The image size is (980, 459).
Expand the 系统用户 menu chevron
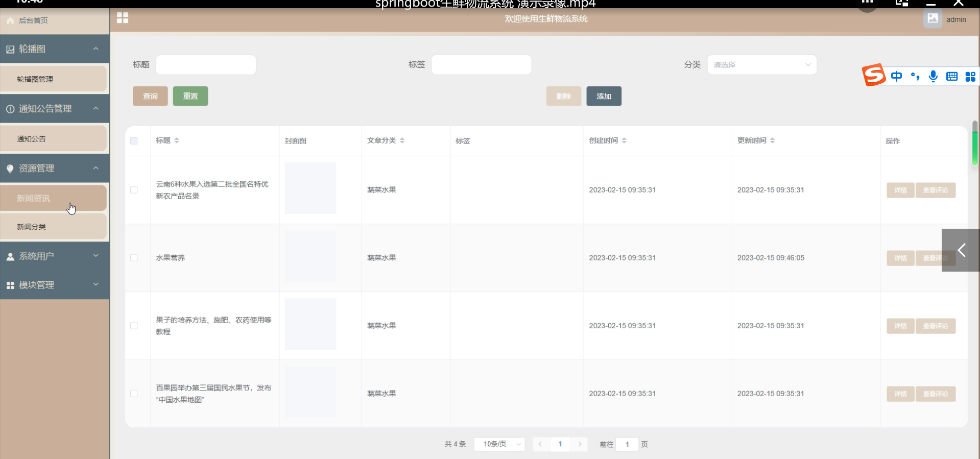[95, 256]
